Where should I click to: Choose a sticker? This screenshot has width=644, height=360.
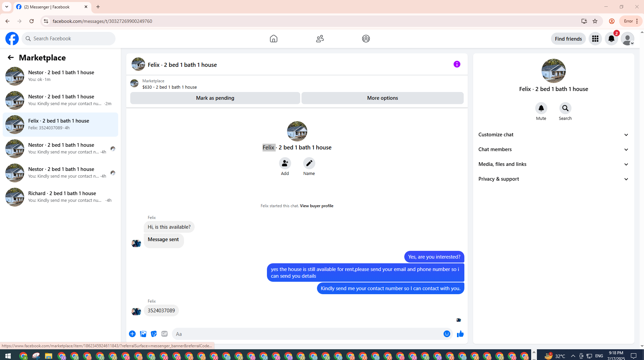tap(154, 334)
